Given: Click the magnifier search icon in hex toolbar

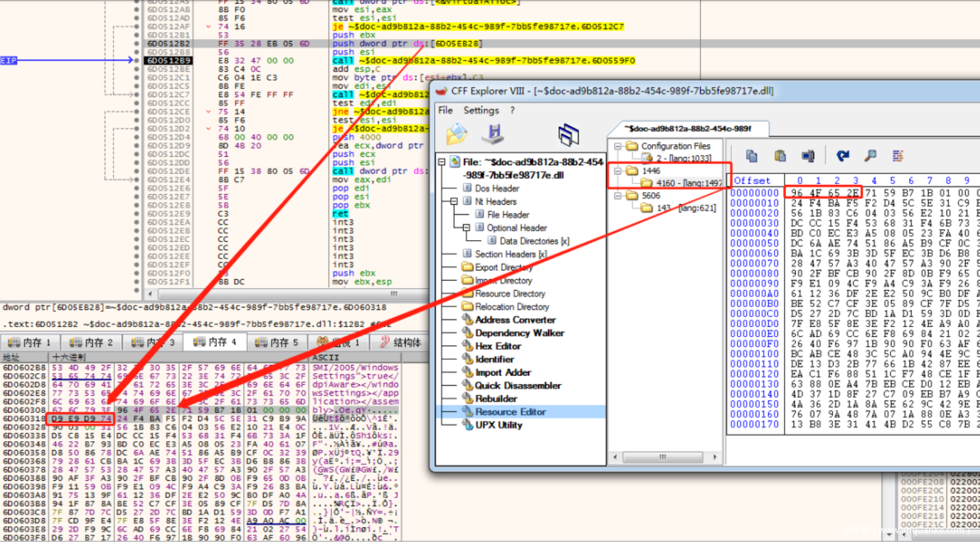Looking at the screenshot, I should coord(870,156).
